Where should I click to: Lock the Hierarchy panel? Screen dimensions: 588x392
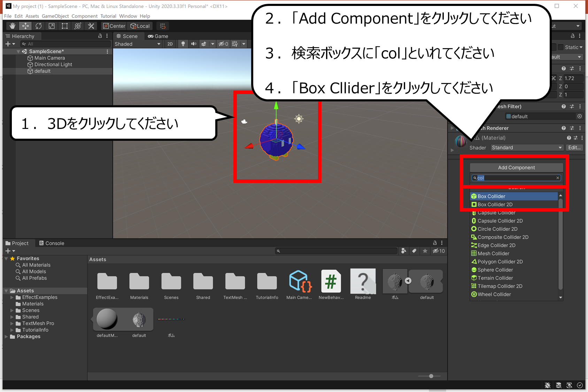tap(100, 36)
